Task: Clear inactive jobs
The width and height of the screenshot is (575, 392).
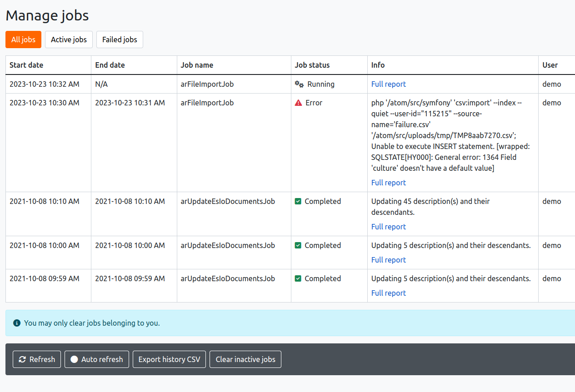Action: (245, 359)
